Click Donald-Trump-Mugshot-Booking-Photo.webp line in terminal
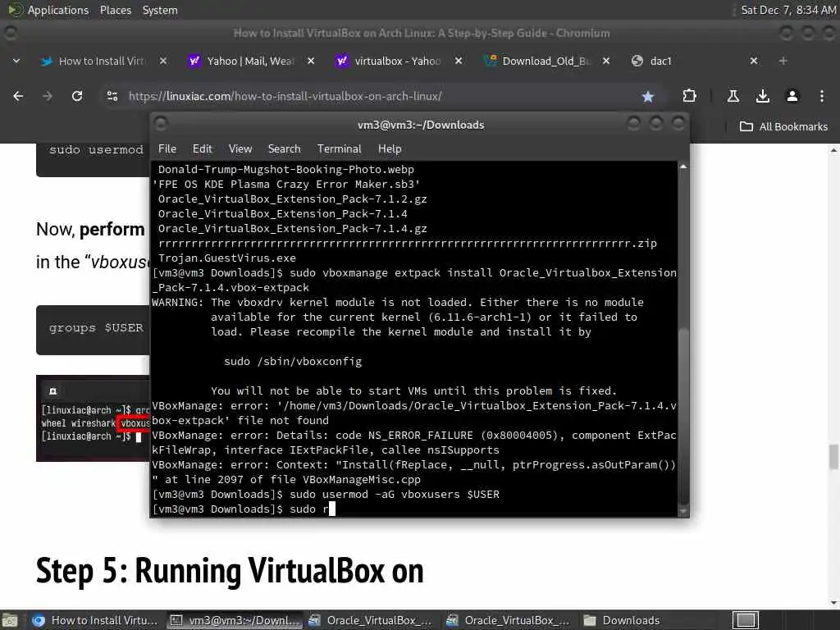 [x=286, y=169]
